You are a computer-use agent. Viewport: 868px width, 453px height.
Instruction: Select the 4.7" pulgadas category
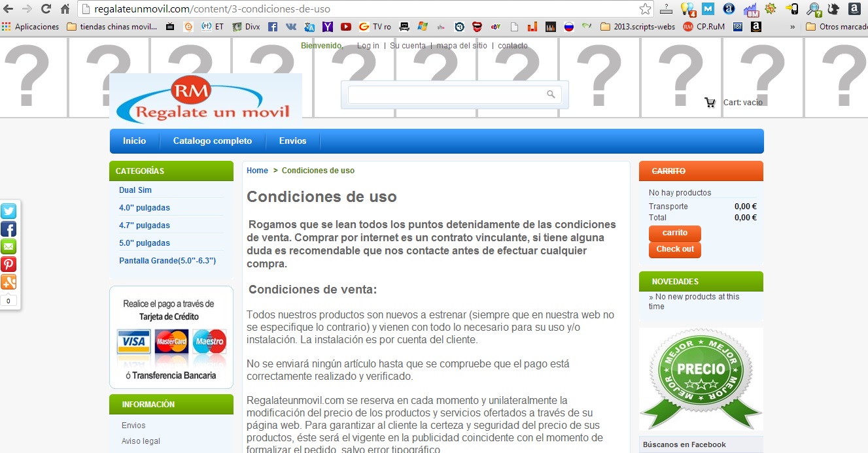145,226
